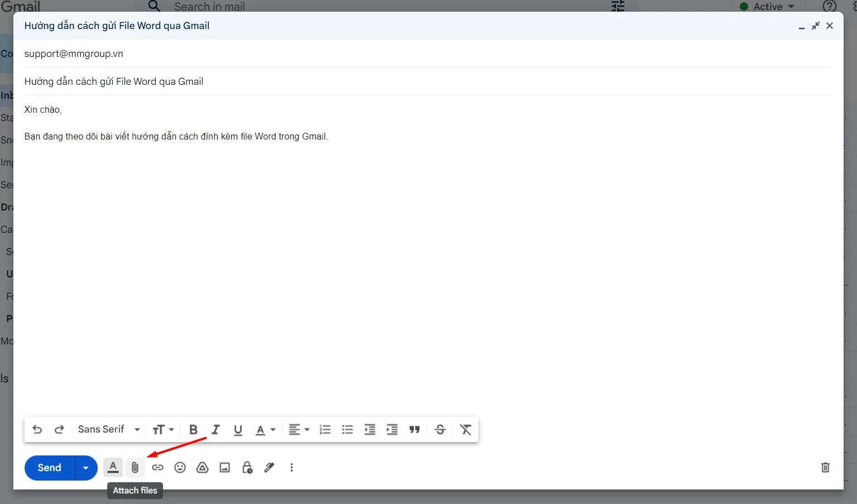Screen dimensions: 857x504
Task: Open the More options three-dot menu
Action: tap(291, 467)
